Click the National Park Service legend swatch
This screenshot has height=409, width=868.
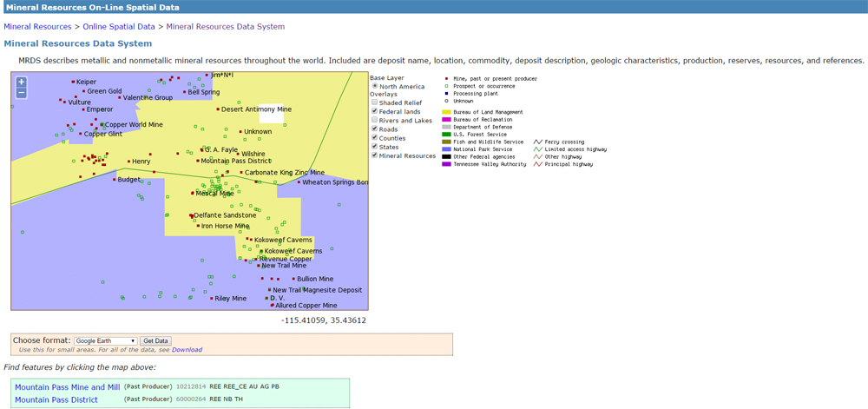[446, 149]
